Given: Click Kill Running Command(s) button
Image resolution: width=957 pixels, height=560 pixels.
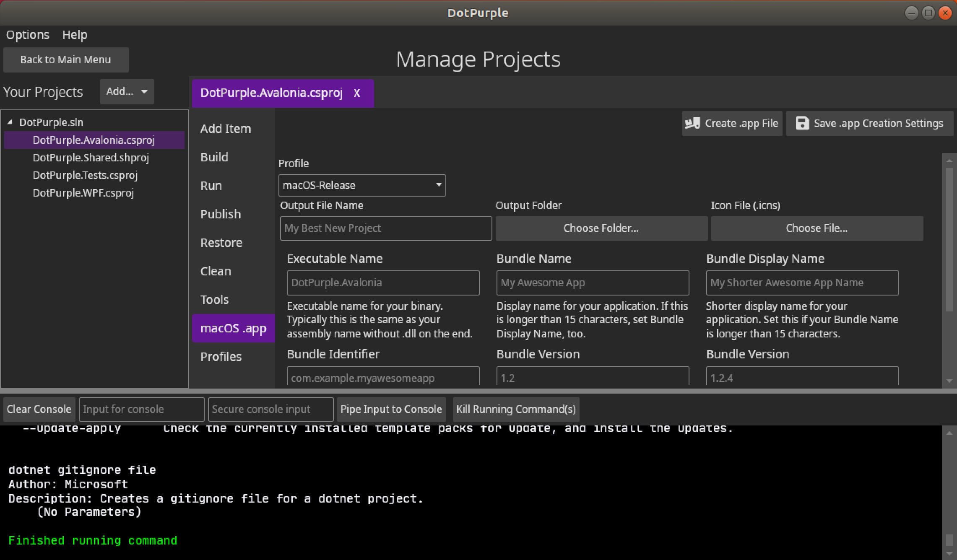Looking at the screenshot, I should (516, 409).
